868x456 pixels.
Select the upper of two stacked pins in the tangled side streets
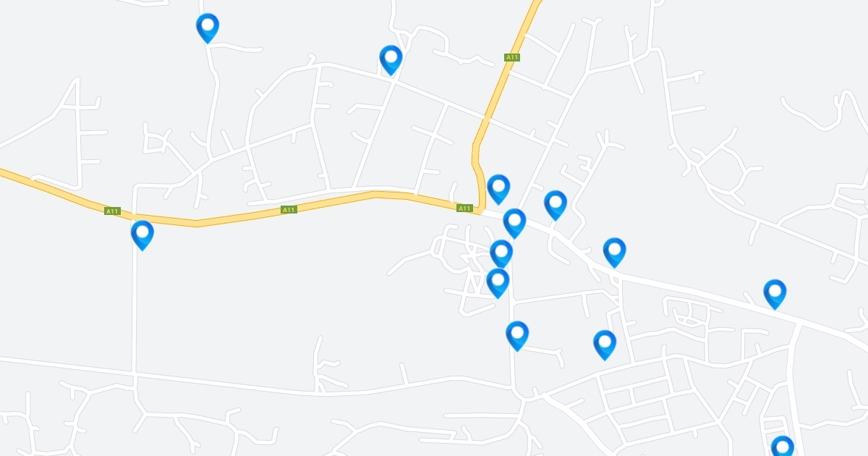pos(501,254)
